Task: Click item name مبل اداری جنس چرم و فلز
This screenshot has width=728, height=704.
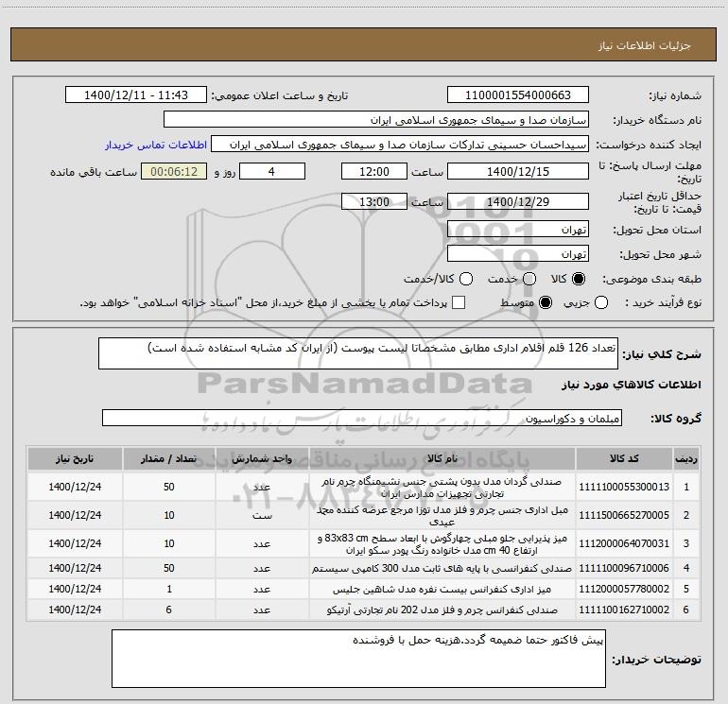Action: 442,516
